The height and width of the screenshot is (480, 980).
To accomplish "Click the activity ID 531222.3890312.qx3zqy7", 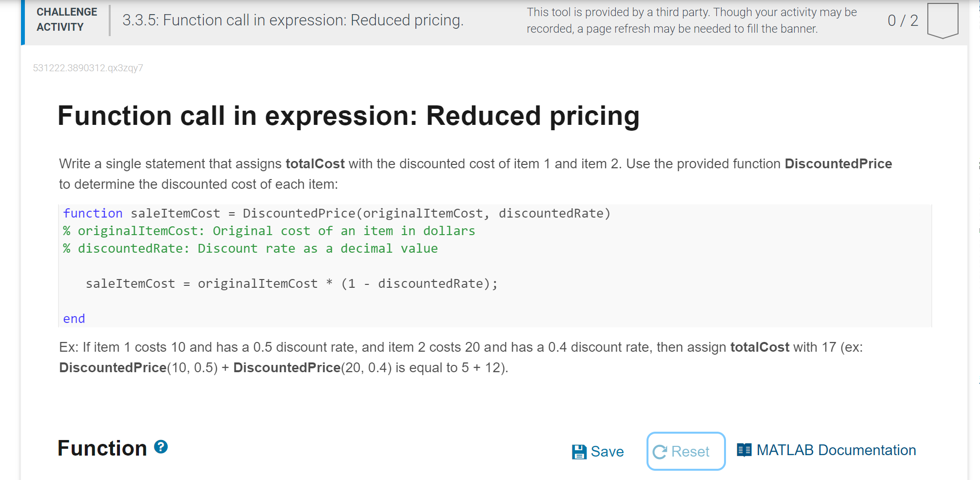I will [x=88, y=68].
